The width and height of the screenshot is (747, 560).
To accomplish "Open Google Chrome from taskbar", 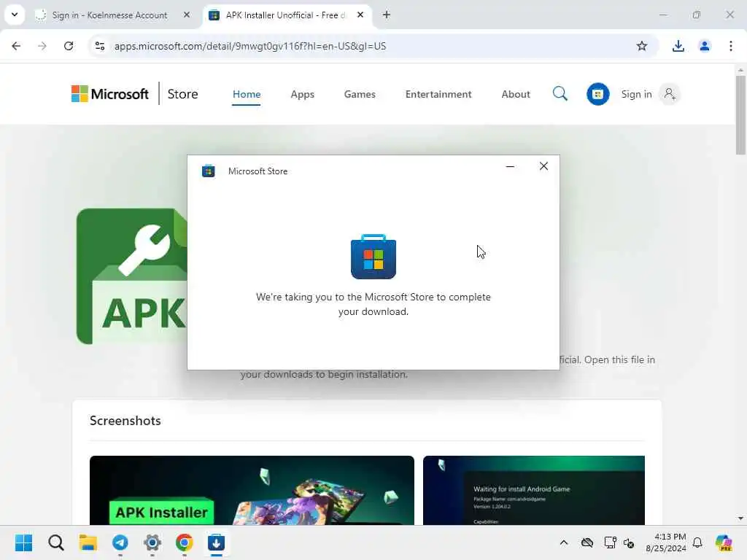I will pyautogui.click(x=185, y=542).
